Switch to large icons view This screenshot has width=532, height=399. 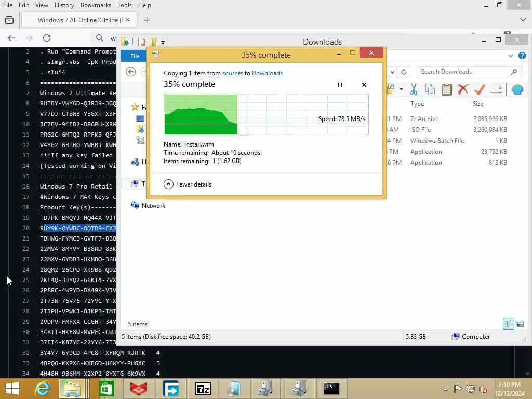(x=520, y=324)
